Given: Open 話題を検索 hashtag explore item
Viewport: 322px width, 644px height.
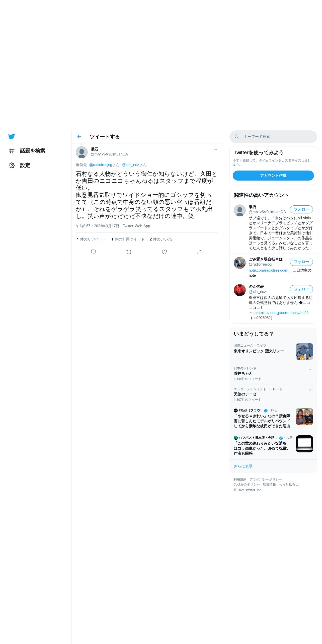Looking at the screenshot, I should (x=27, y=151).
